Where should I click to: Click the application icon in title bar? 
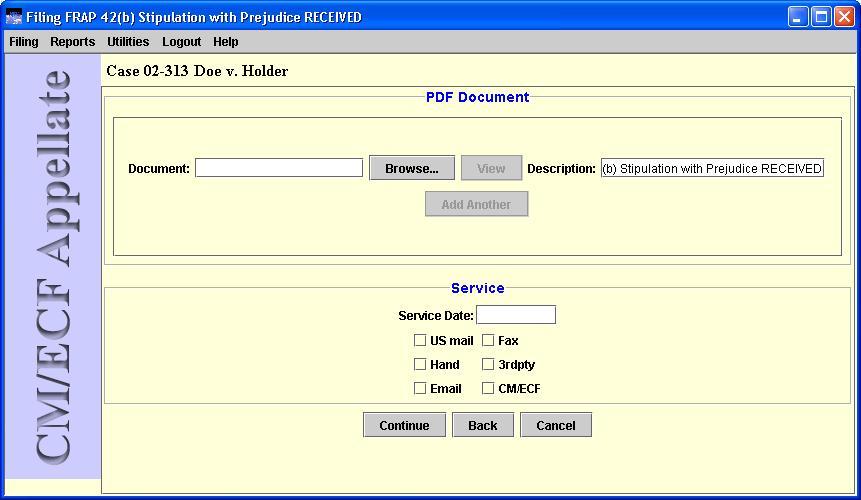14,17
